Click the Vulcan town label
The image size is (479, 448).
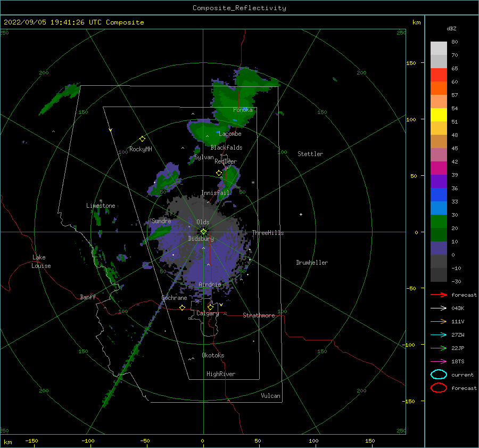click(270, 396)
